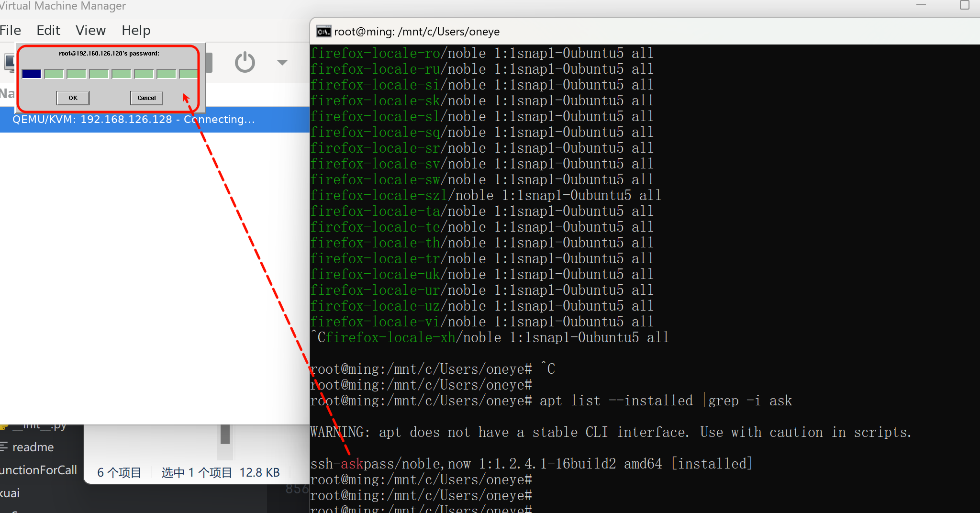Screen dimensions: 980x513
Task: Click the dark blue password indicator box
Action: click(32, 74)
